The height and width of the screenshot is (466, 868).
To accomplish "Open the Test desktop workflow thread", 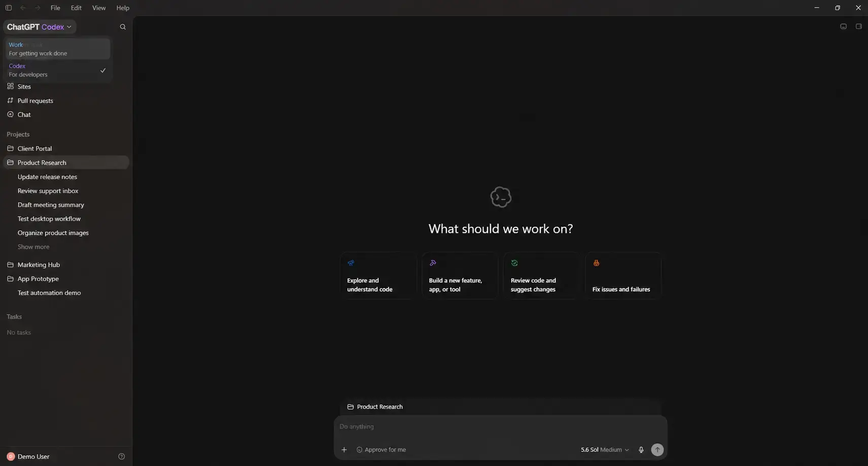I will point(66,219).
